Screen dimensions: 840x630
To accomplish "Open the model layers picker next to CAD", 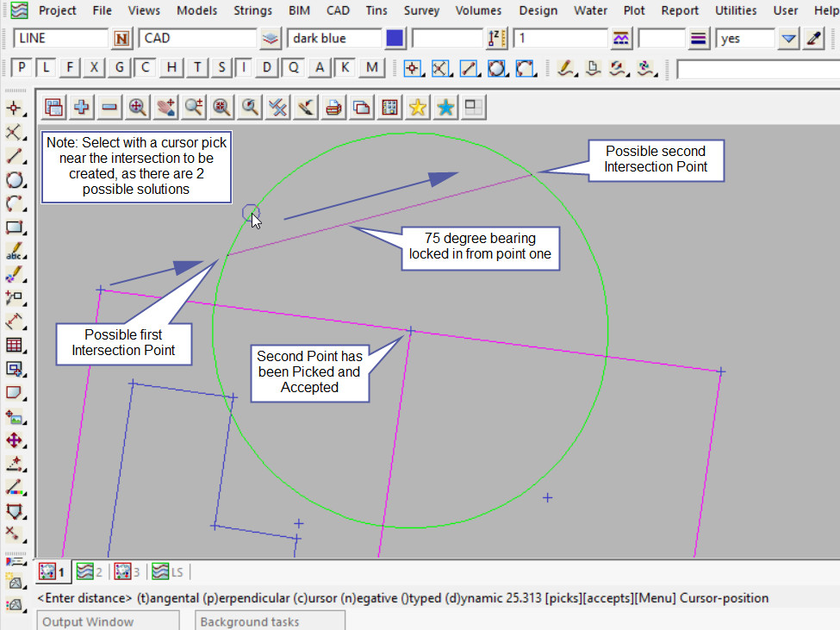I will pyautogui.click(x=271, y=39).
